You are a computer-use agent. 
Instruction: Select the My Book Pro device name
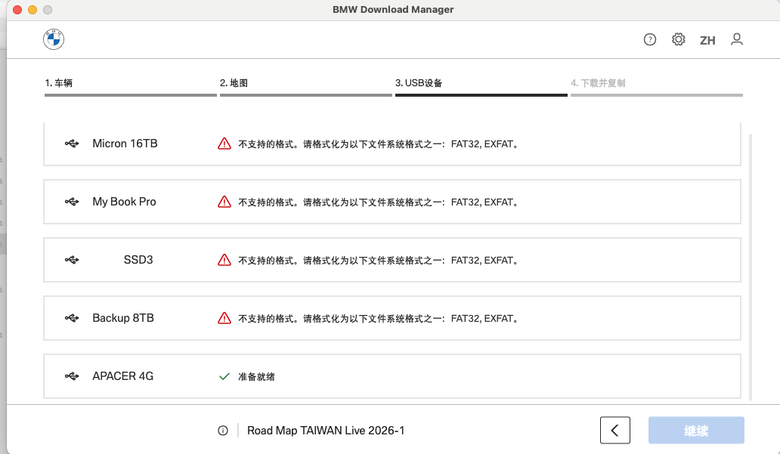tap(124, 202)
